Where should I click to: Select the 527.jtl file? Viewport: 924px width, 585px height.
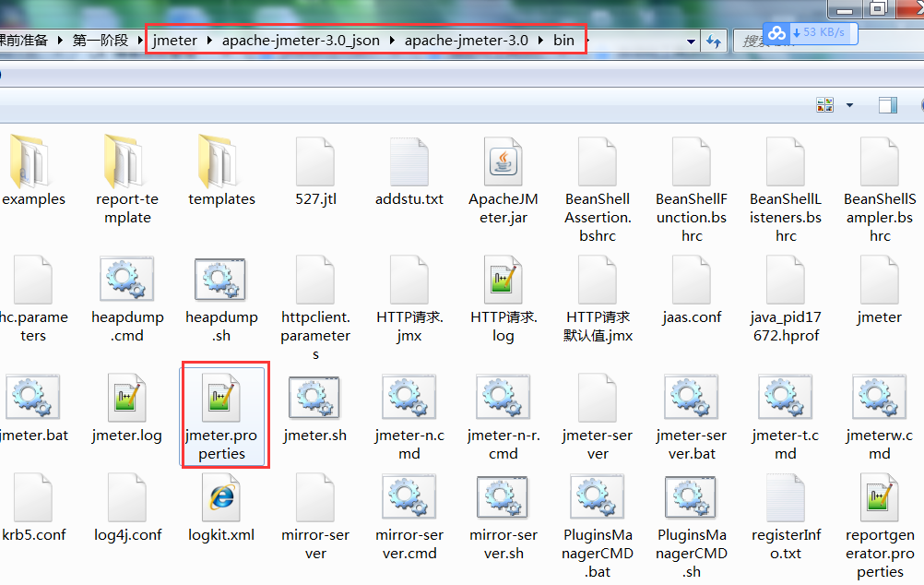point(315,171)
